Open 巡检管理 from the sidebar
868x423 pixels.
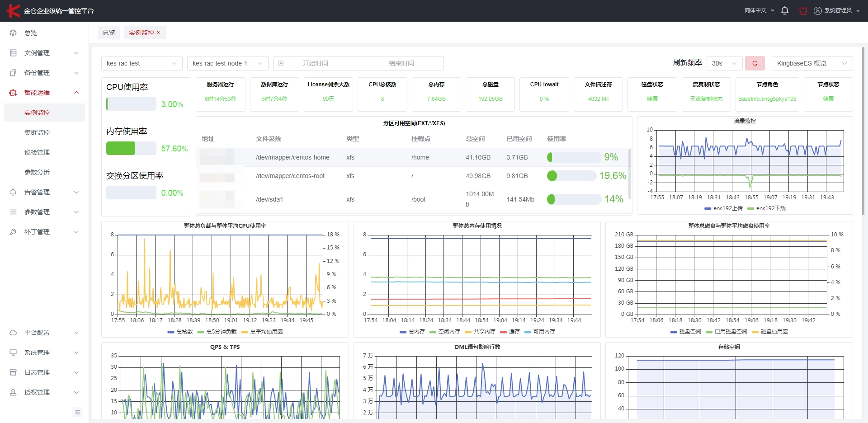coord(37,152)
